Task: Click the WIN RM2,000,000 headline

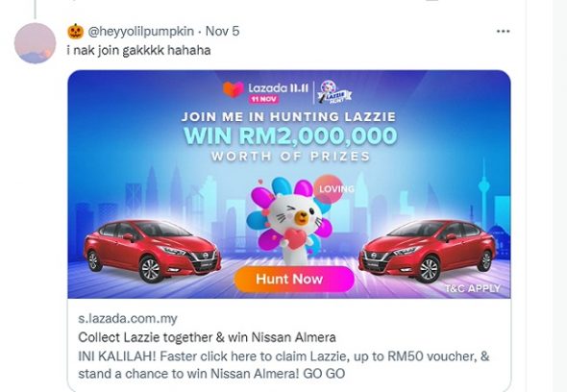Action: pos(290,136)
